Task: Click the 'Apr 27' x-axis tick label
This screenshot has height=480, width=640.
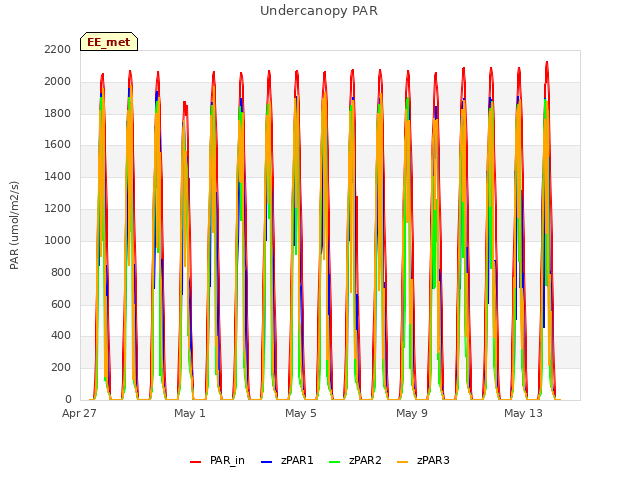Action: [x=79, y=413]
